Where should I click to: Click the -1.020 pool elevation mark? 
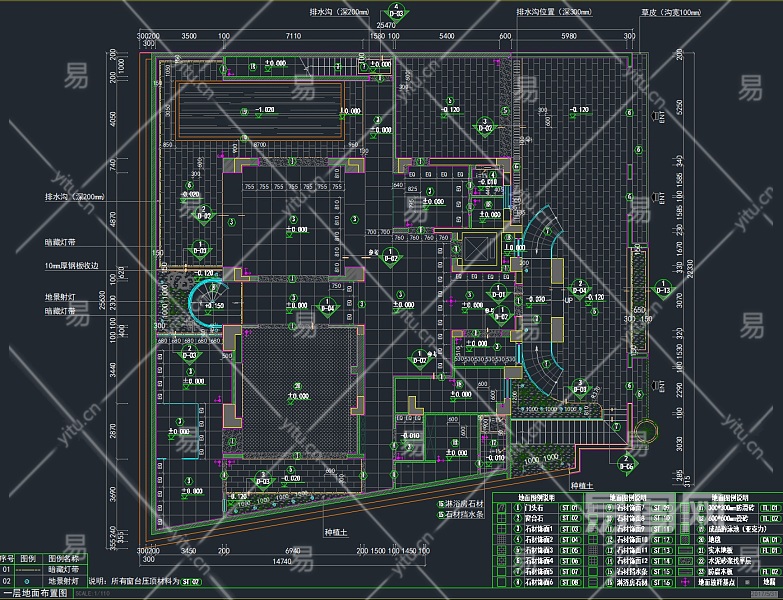[x=264, y=110]
